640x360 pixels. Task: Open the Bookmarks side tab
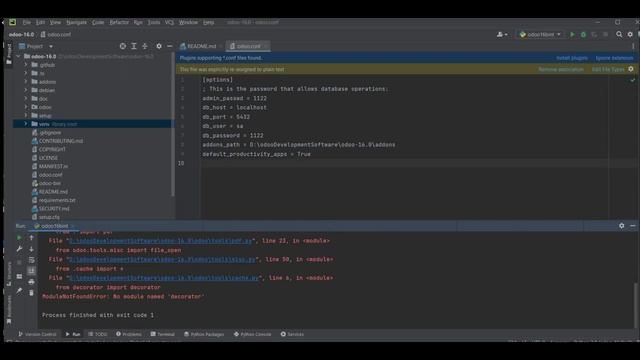pyautogui.click(x=9, y=309)
